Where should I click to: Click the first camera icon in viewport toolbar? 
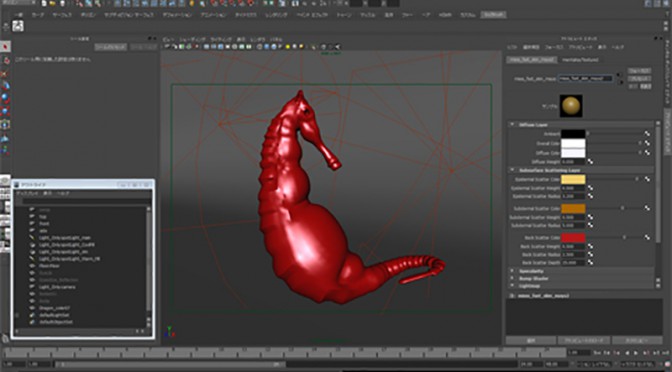pos(168,47)
